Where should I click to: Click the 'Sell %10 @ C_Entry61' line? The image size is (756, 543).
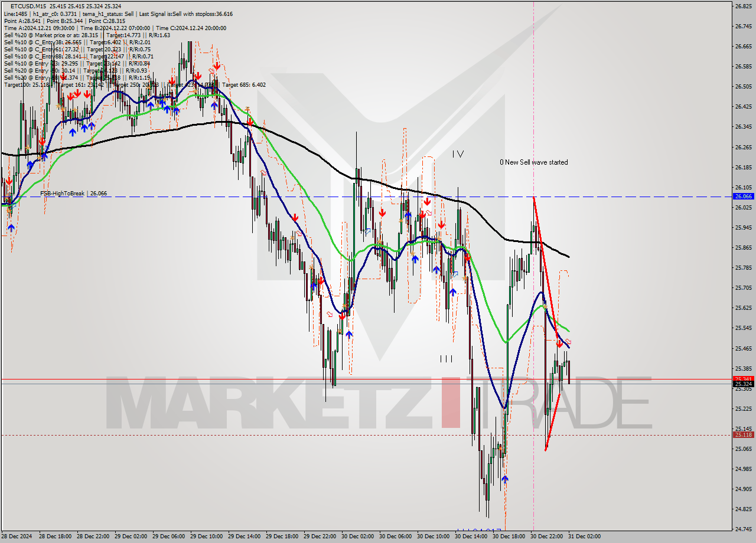coord(77,49)
